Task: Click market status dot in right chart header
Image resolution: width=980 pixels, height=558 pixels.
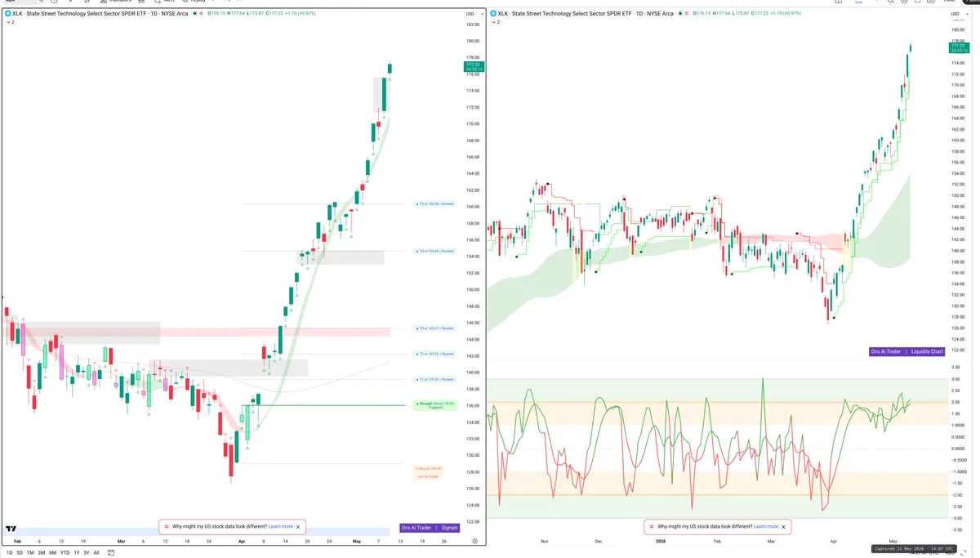Action: click(680, 13)
